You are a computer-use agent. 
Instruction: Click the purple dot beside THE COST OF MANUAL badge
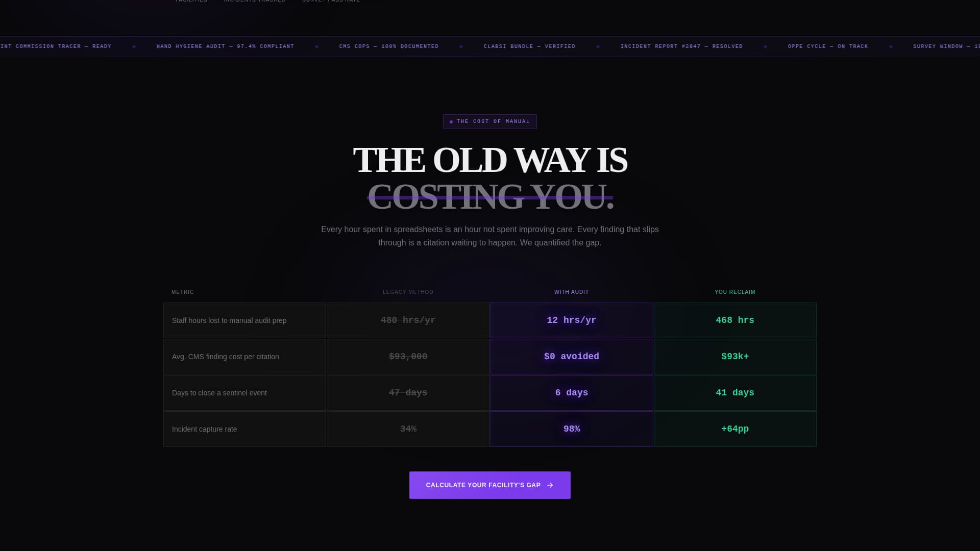coord(451,121)
